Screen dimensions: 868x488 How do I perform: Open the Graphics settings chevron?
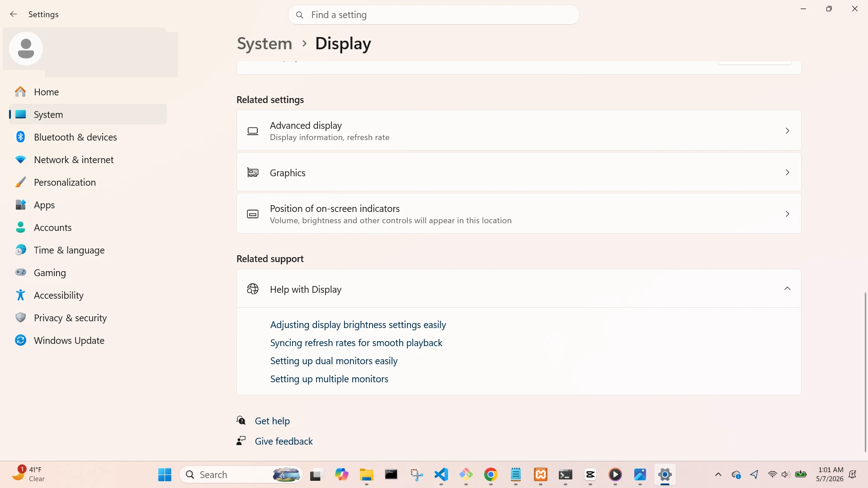(x=787, y=172)
